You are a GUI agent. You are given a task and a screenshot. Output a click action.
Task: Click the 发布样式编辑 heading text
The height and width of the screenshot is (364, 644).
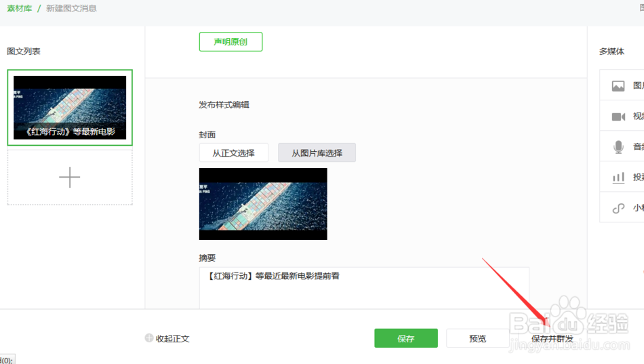224,105
